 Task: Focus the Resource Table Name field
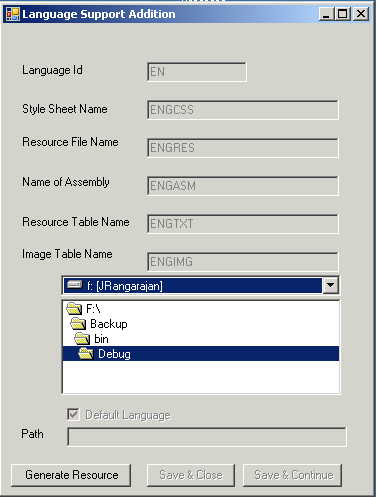(243, 224)
